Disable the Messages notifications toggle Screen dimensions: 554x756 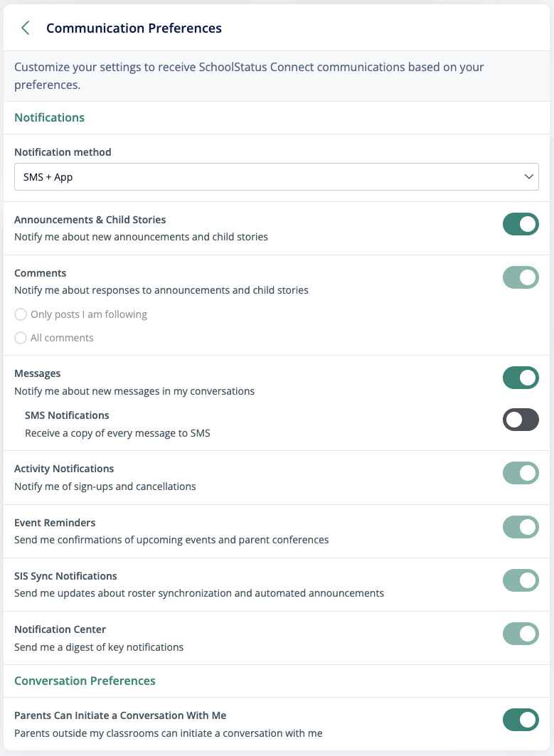(x=521, y=378)
